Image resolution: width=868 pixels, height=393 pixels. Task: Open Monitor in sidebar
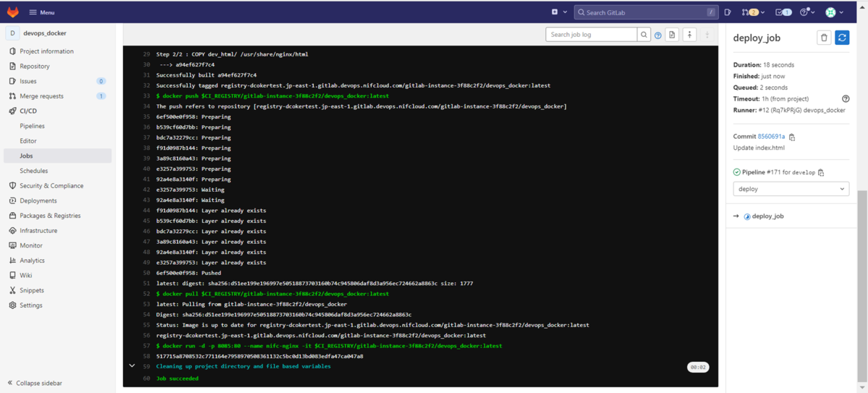(57, 245)
